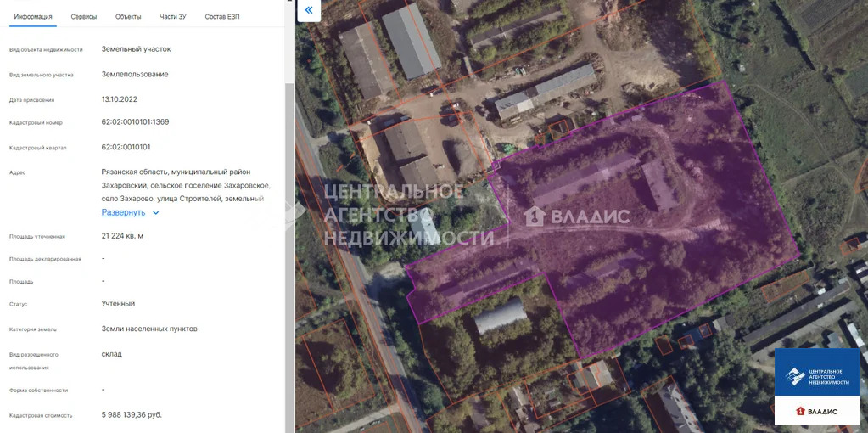This screenshot has width=868, height=433.
Task: Select cadastral number 62:02:0010101:1369
Action: click(135, 121)
